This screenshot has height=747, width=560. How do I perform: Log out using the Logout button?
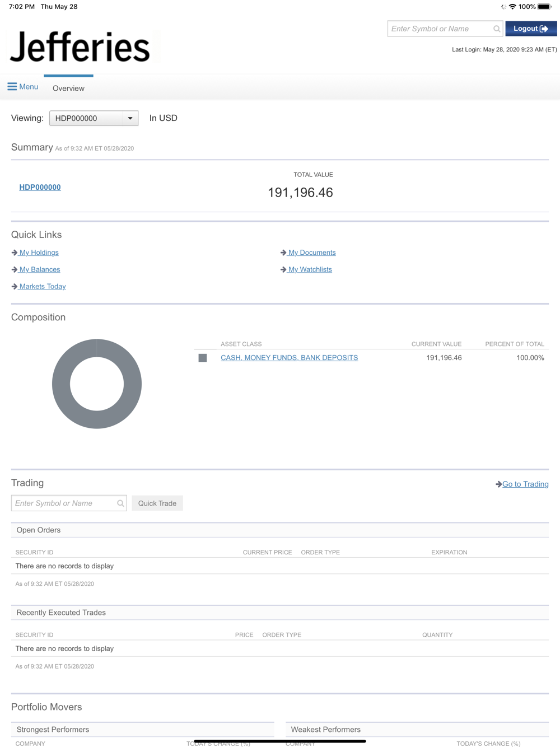point(531,29)
